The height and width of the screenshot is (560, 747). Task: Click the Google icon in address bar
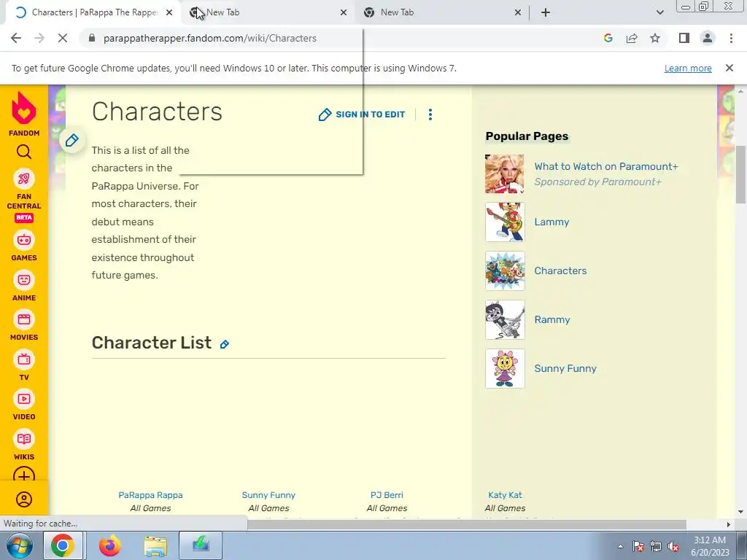pos(608,38)
